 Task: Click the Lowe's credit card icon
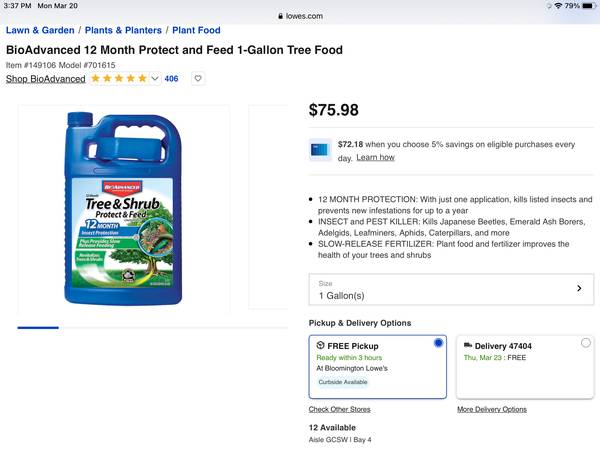pyautogui.click(x=320, y=150)
